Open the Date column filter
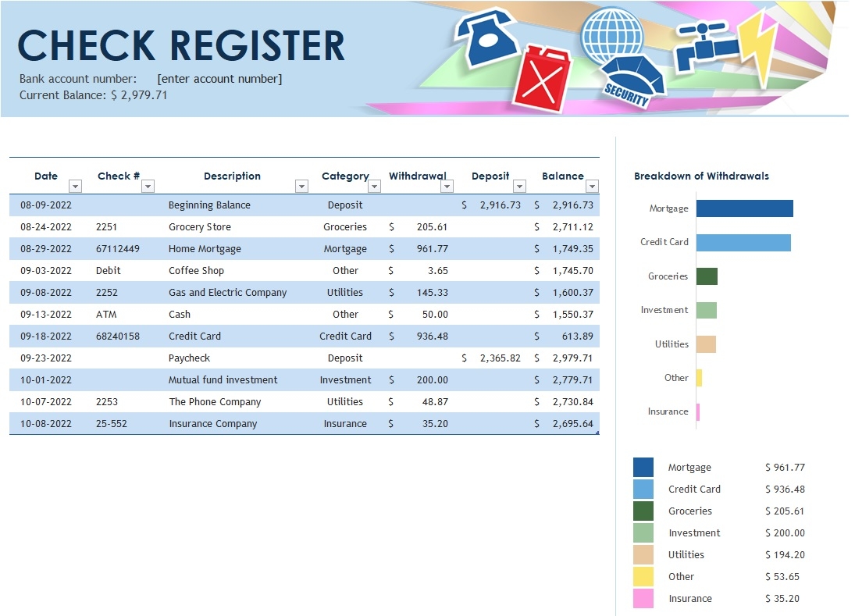855x616 pixels. pyautogui.click(x=75, y=187)
